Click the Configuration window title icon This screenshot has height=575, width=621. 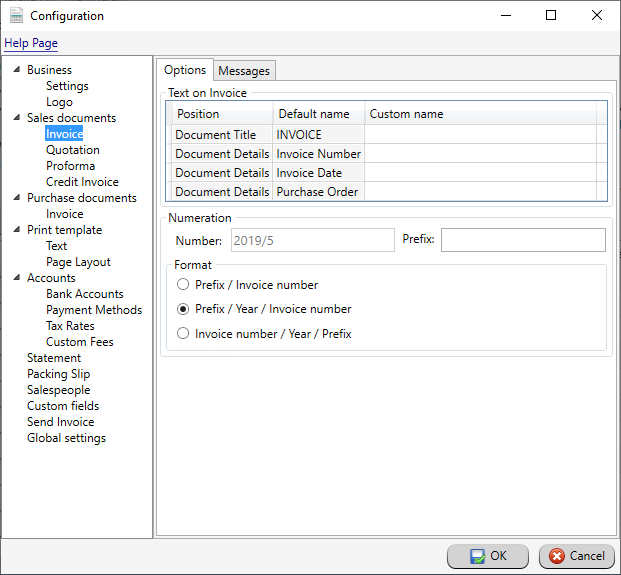coord(16,15)
